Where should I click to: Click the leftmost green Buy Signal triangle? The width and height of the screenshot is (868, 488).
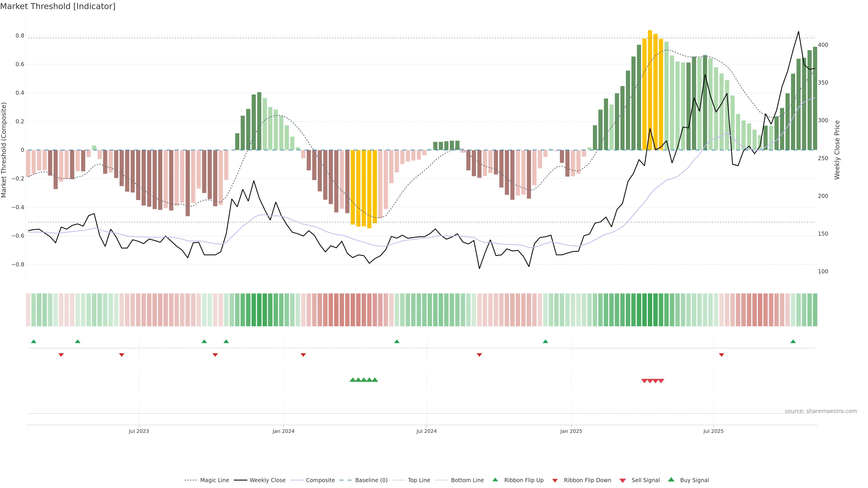coord(352,380)
